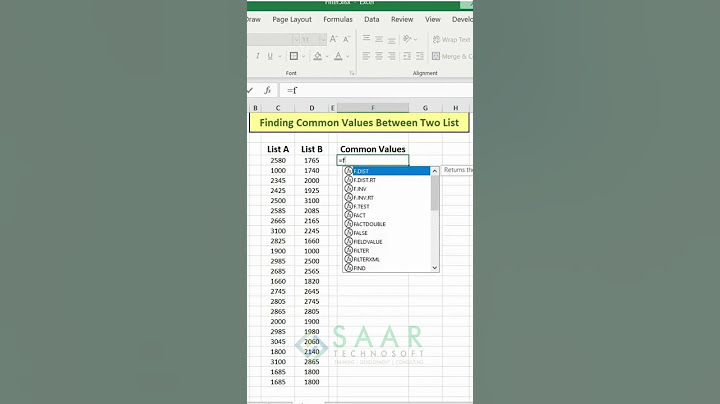
Task: Open the Draw tab
Action: [253, 19]
